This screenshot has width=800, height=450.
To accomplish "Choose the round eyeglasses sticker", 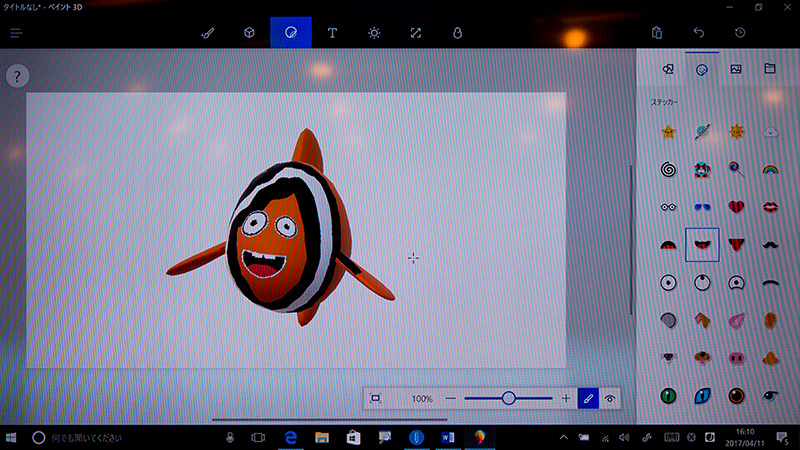I will [x=668, y=207].
